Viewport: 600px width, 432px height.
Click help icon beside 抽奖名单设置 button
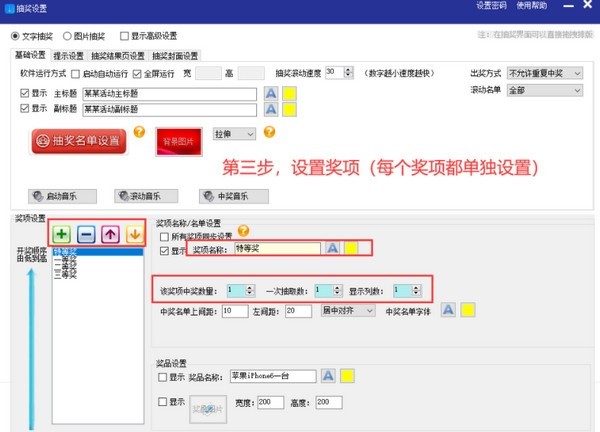[139, 132]
